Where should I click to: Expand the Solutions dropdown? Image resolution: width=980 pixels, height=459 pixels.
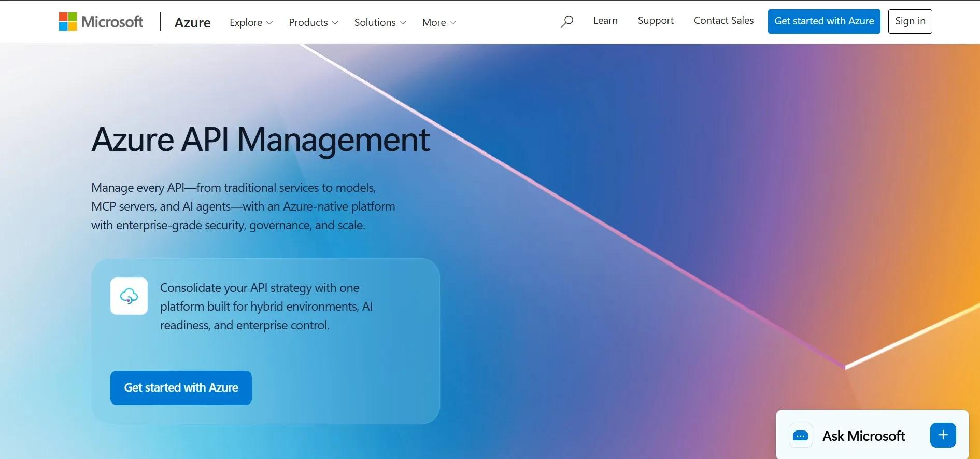pos(380,22)
